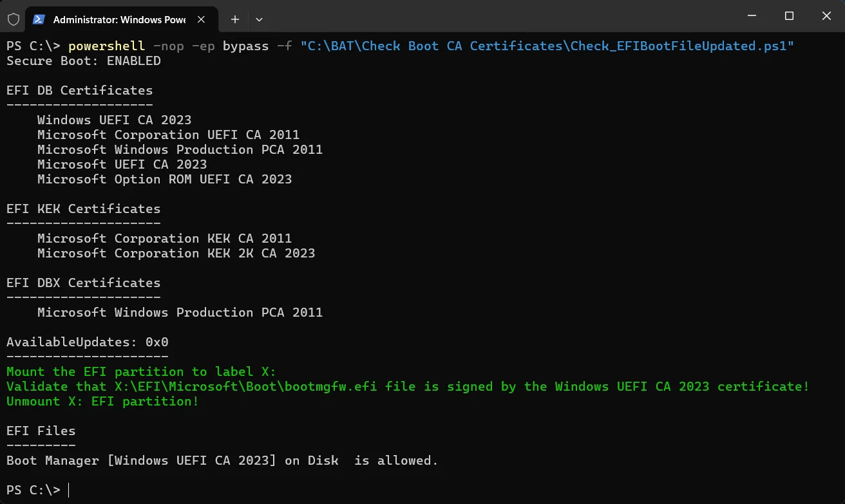The height and width of the screenshot is (504, 845).
Task: Click the Secure Boot: ENABLED line
Action: [84, 61]
